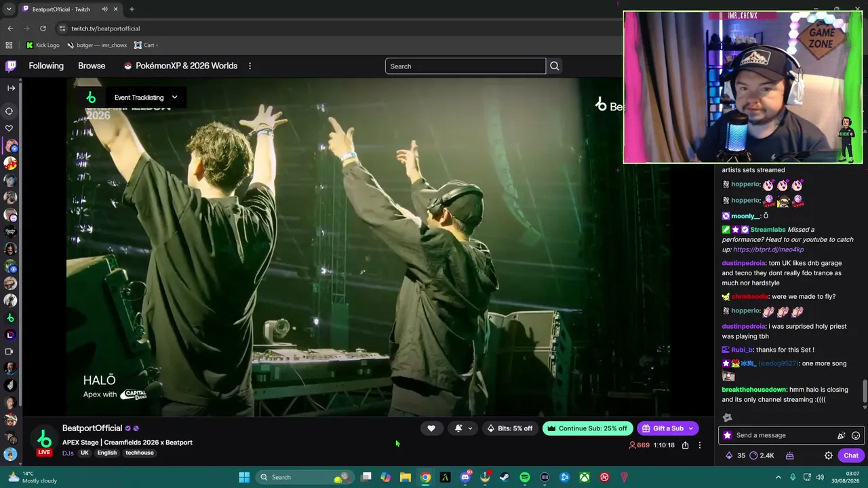Open the DJs category link

68,453
